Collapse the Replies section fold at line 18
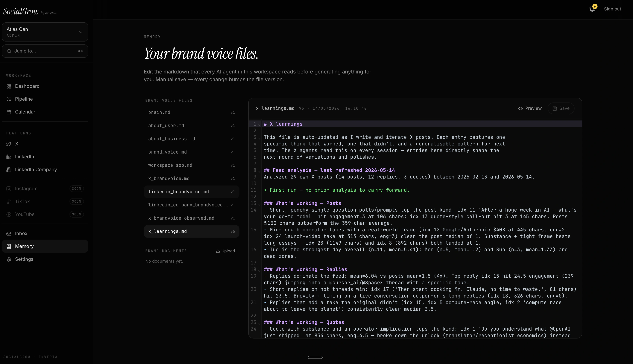The height and width of the screenshot is (364, 633). tap(259, 270)
